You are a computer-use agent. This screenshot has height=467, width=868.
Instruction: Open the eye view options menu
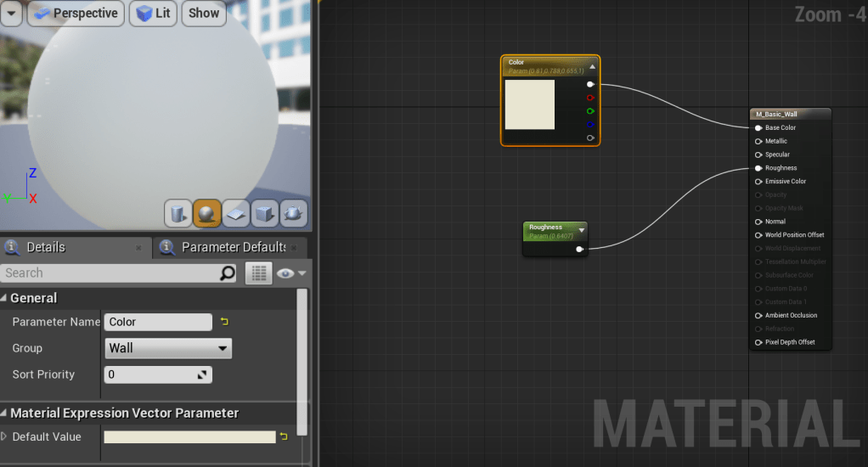click(x=290, y=273)
